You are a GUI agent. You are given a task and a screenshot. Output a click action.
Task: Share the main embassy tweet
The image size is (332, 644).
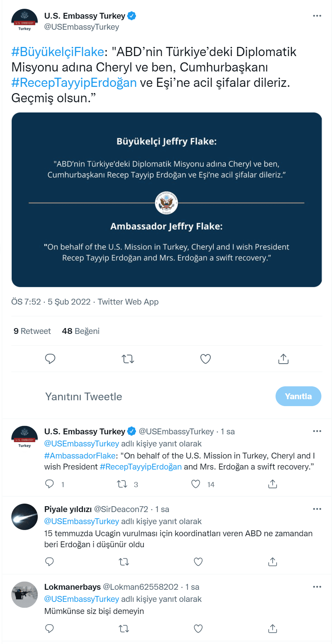283,359
